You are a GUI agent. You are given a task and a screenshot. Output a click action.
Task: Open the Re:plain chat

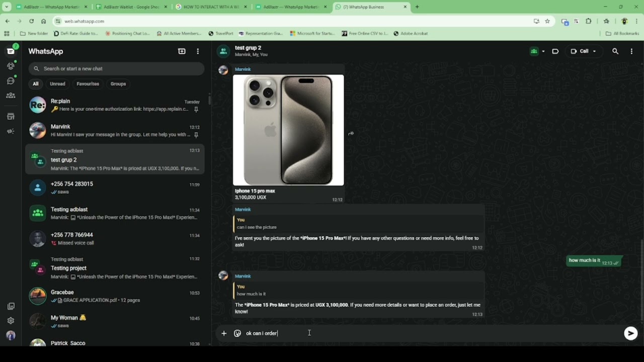[x=115, y=105]
